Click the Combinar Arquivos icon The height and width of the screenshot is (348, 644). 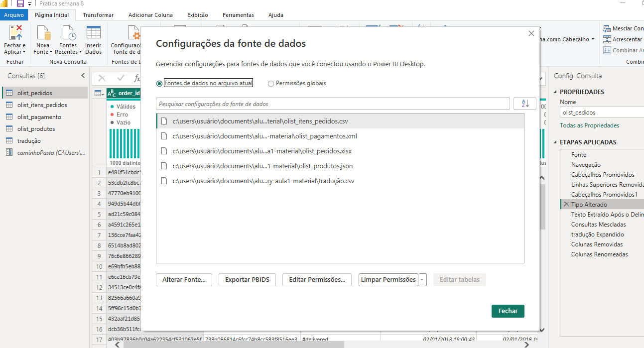(607, 50)
